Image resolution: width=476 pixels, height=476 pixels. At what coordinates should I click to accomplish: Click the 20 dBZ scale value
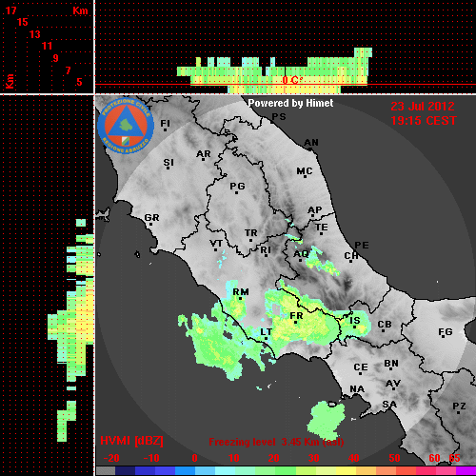[x=273, y=458]
